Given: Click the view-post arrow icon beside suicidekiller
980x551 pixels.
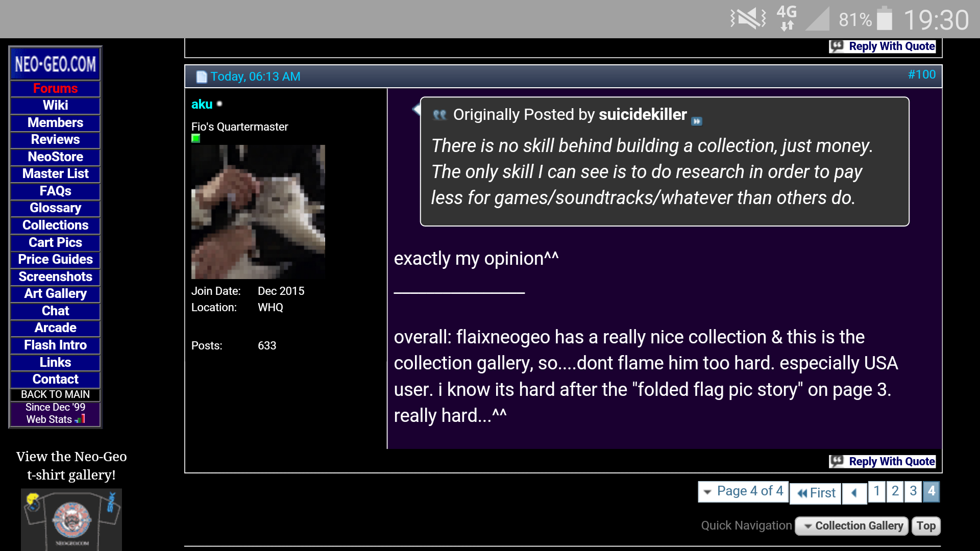Looking at the screenshot, I should [697, 121].
